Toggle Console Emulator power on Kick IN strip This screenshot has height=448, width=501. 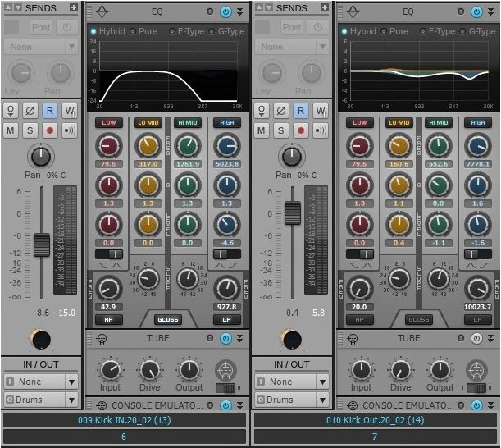(x=225, y=405)
